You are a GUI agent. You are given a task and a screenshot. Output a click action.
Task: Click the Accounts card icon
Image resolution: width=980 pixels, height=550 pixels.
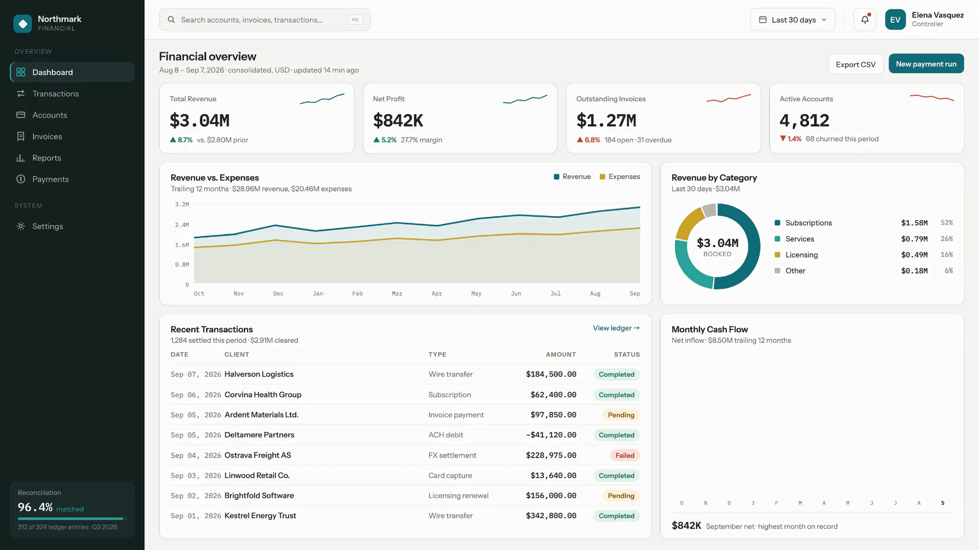click(x=21, y=115)
